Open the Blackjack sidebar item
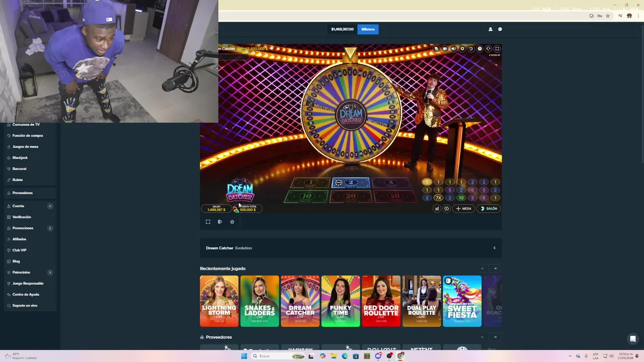 point(20,157)
